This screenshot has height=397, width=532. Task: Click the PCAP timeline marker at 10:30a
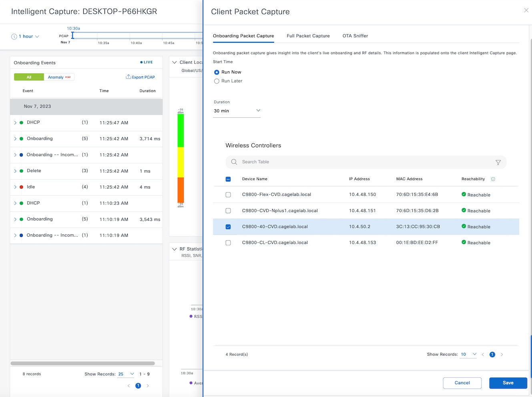pos(73,36)
